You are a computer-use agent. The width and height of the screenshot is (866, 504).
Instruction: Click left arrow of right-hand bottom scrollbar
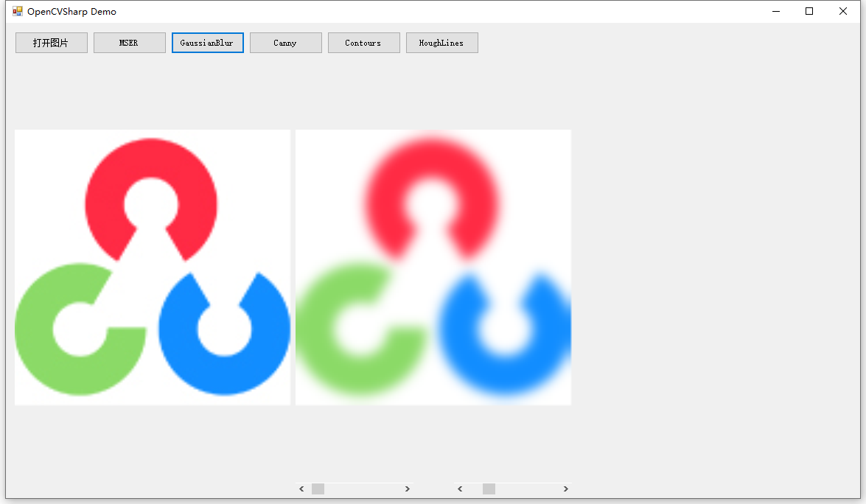(x=460, y=489)
